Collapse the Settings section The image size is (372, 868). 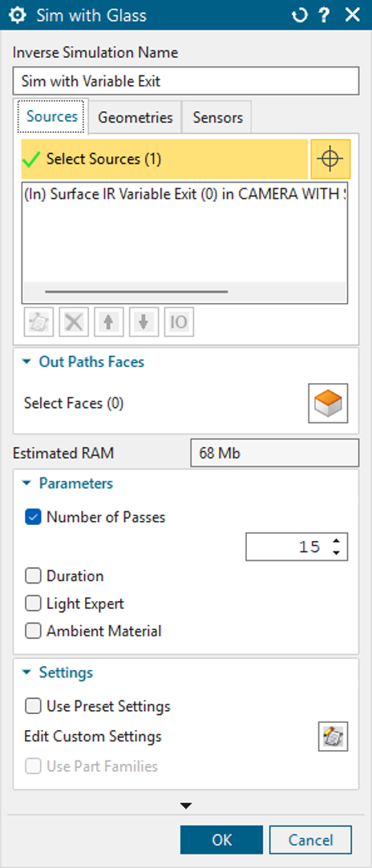point(26,672)
